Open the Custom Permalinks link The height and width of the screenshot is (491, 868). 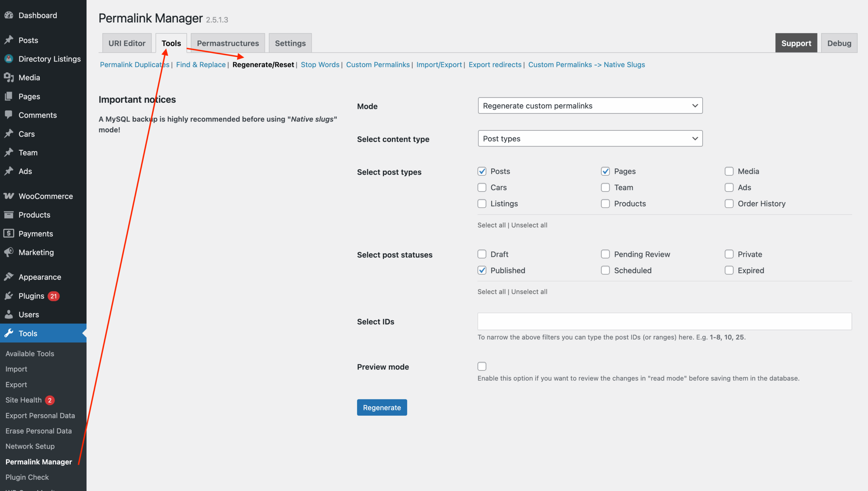point(378,64)
